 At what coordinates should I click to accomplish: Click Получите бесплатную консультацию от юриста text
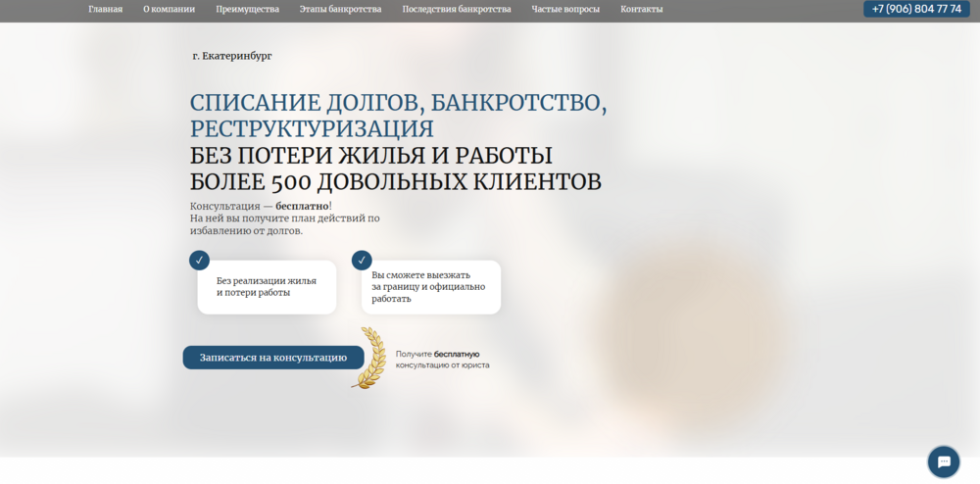(x=442, y=360)
